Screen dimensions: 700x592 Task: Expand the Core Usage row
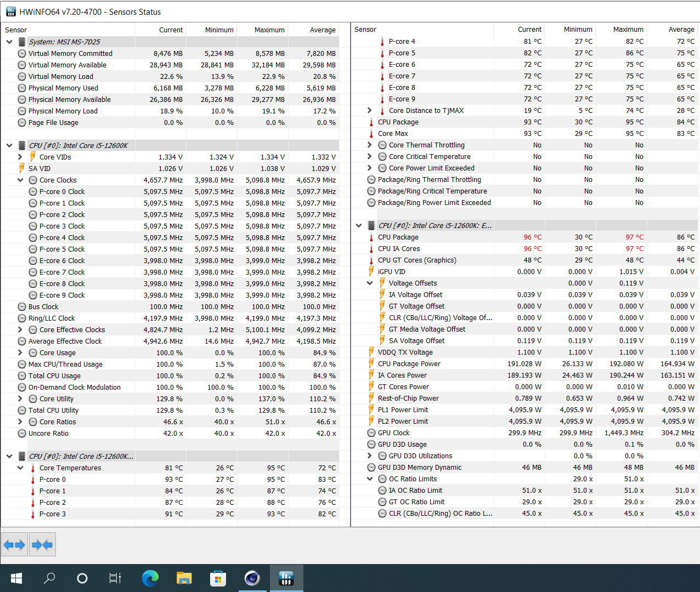click(20, 352)
